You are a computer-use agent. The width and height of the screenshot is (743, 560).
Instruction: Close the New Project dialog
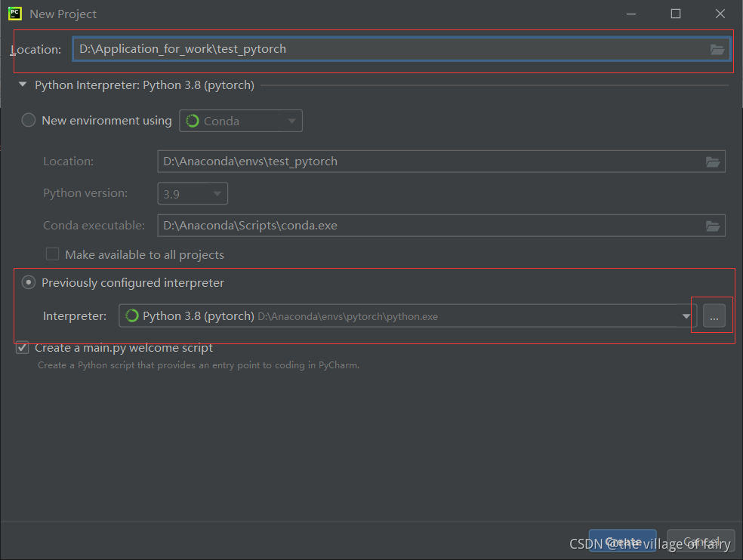(720, 14)
